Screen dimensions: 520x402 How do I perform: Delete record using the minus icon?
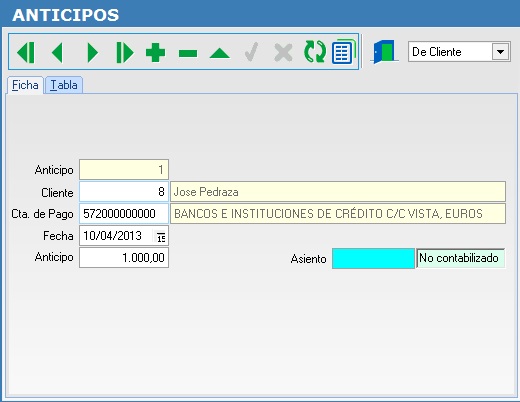pos(188,53)
